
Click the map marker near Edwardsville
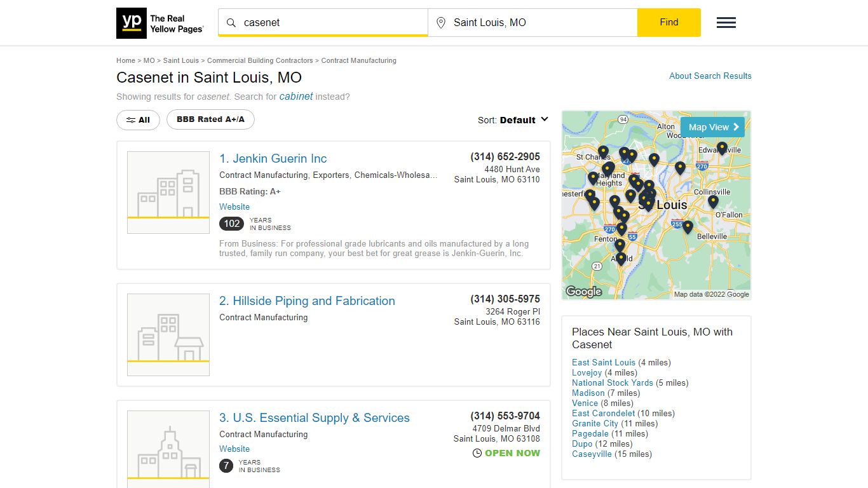tap(722, 149)
